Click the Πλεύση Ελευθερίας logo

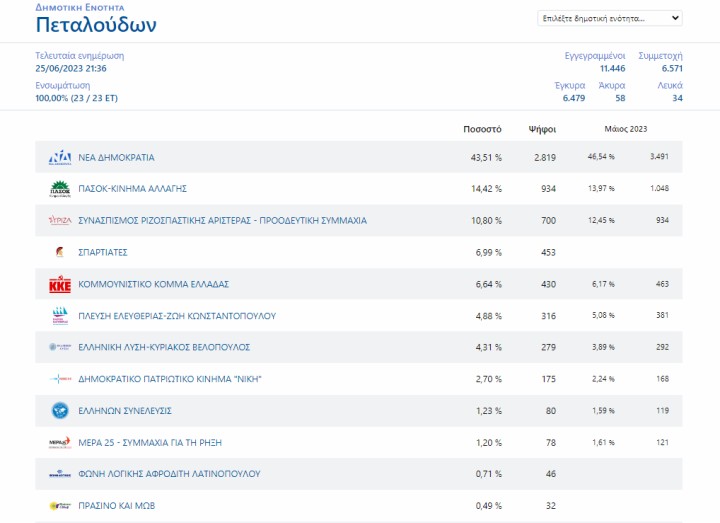60,316
